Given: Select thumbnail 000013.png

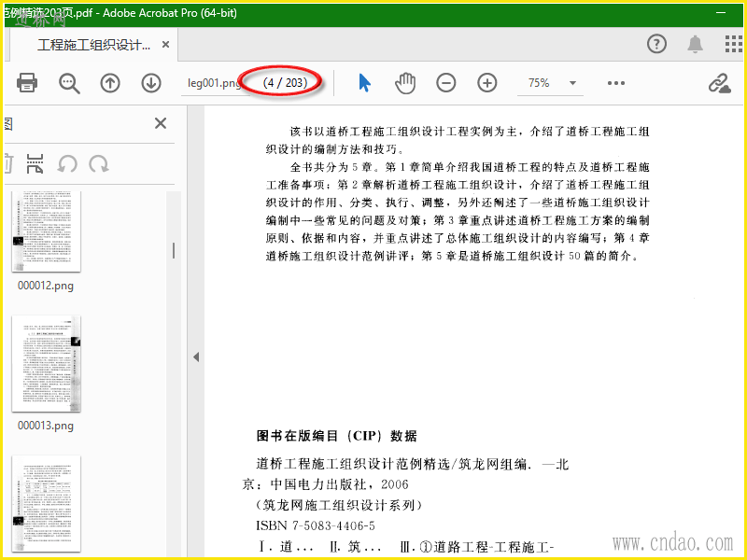Looking at the screenshot, I should (x=46, y=364).
